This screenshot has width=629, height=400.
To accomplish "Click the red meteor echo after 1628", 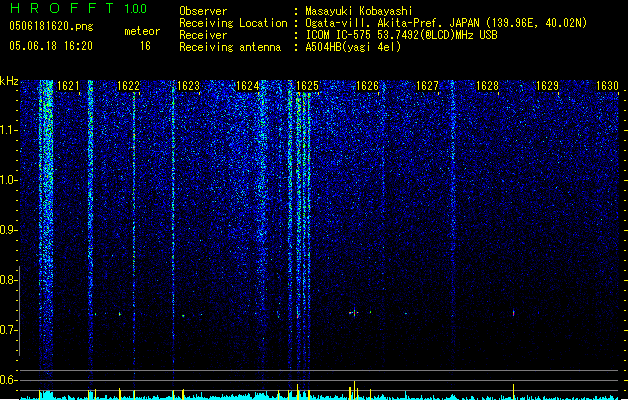I will coord(513,313).
